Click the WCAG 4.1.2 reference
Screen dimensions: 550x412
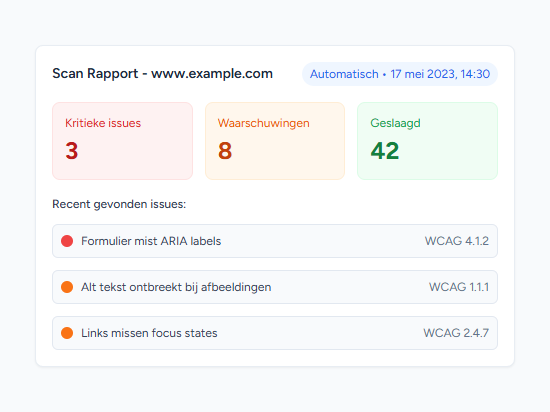pos(457,241)
